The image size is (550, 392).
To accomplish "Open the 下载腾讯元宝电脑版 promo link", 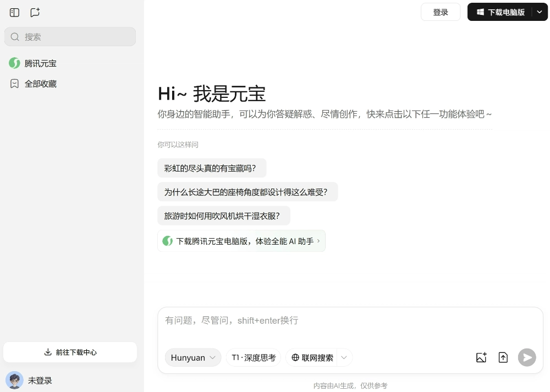I will 241,241.
